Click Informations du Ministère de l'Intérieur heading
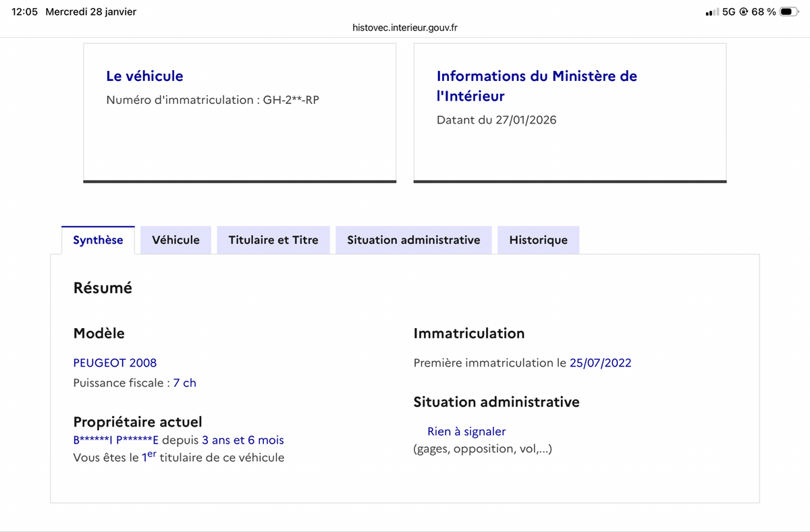 537,86
